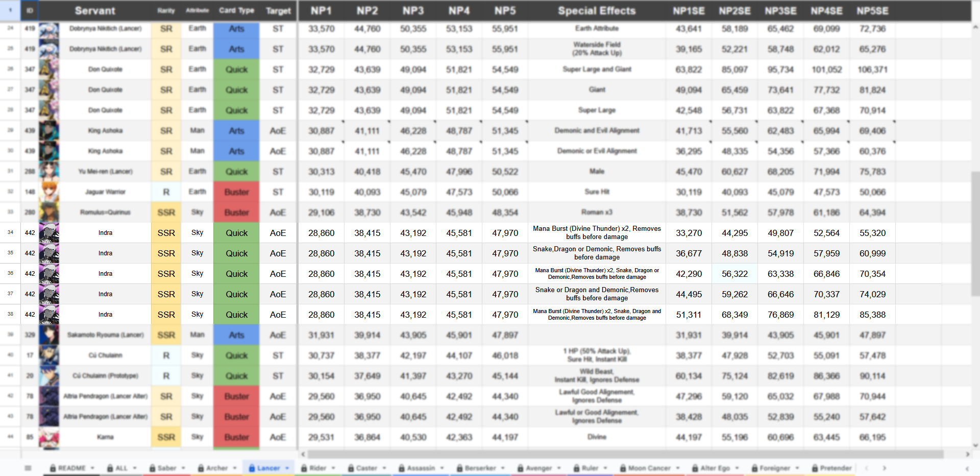The image size is (980, 476).
Task: Open ALL tab dropdown arrow
Action: [135, 468]
